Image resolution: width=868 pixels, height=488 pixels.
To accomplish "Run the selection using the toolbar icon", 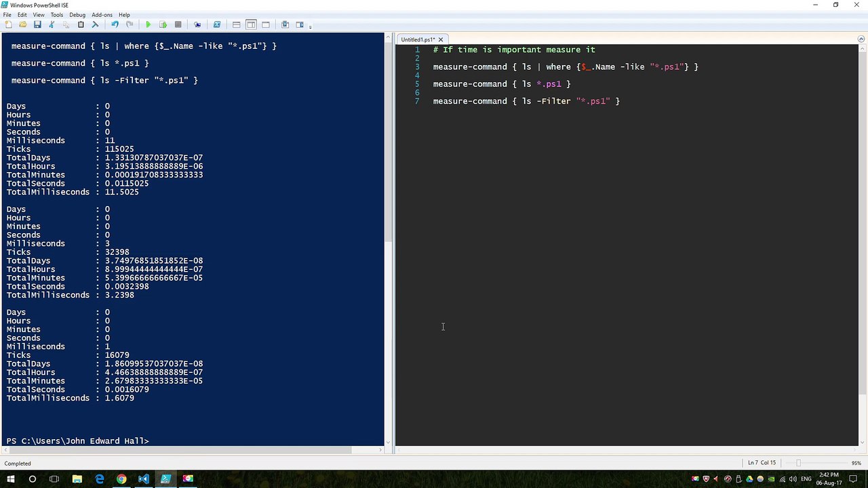I will click(x=163, y=24).
